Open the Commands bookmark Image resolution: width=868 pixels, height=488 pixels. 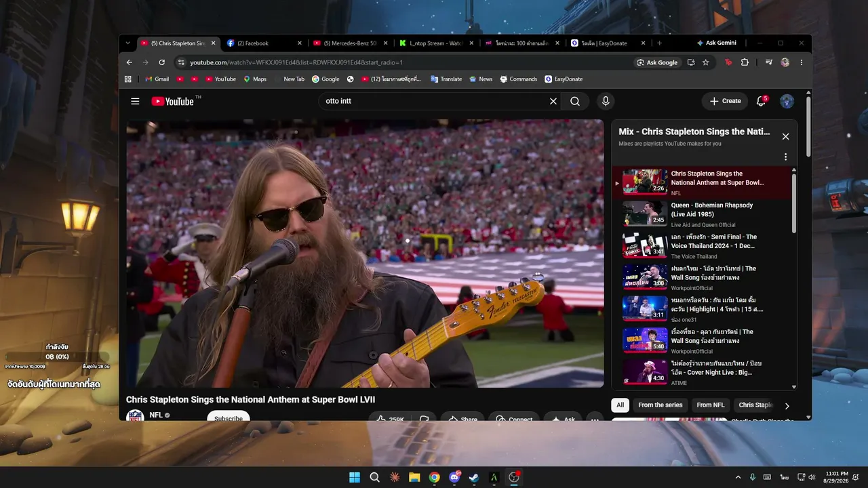[x=518, y=79]
